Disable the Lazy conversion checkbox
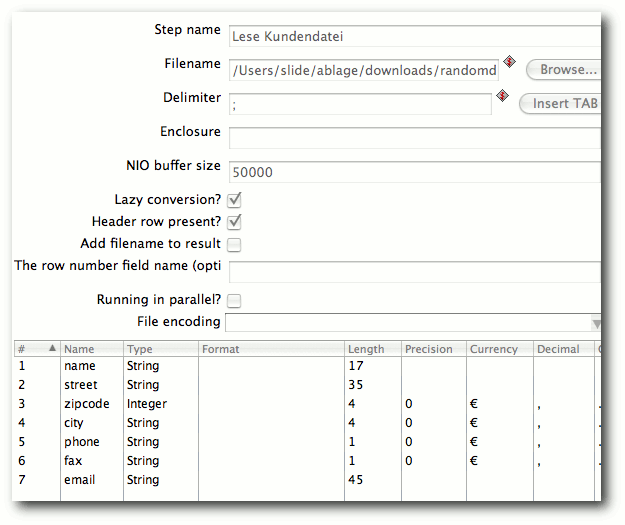 click(x=234, y=200)
